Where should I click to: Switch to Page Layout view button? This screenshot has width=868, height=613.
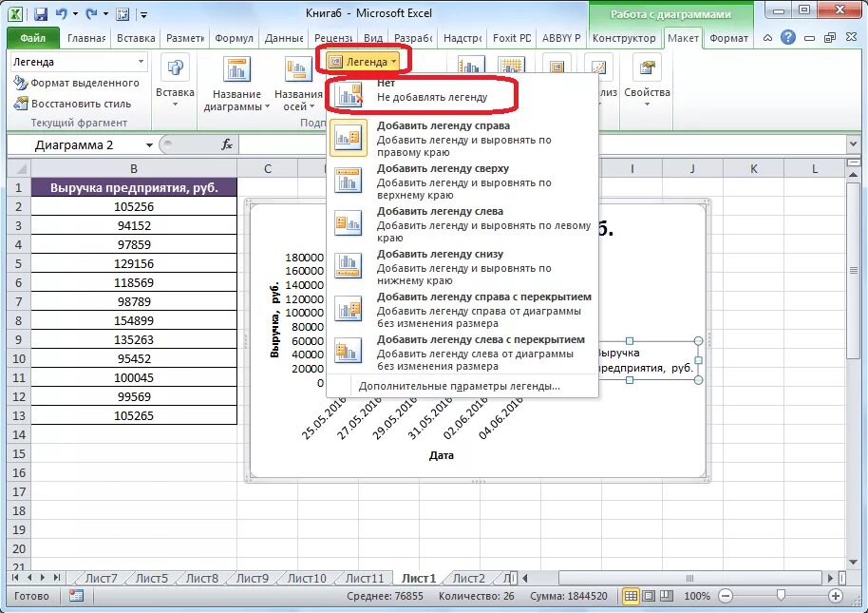(649, 596)
